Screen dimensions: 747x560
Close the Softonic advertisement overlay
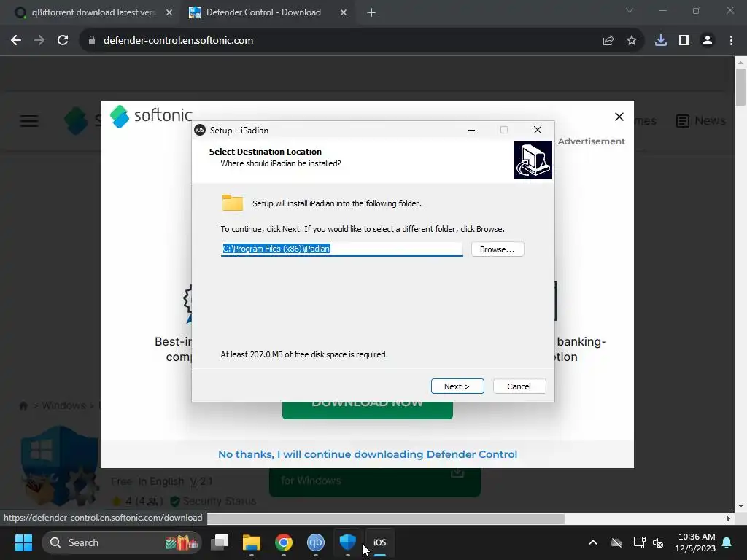tap(619, 117)
